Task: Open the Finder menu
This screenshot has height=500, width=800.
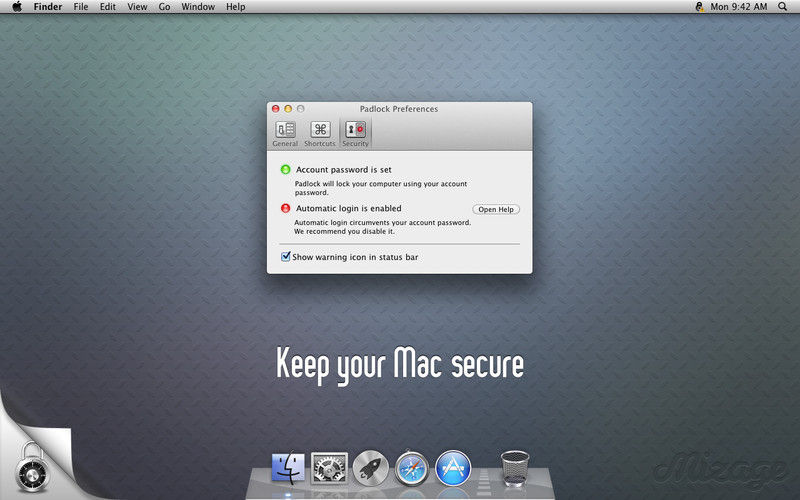Action: coord(47,7)
